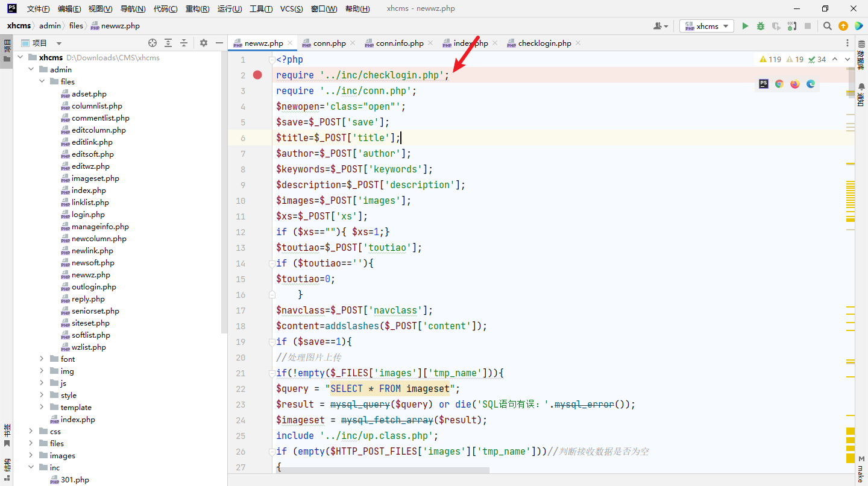
Task: Toggle the 项目 tool window button on left strip
Action: click(x=7, y=50)
